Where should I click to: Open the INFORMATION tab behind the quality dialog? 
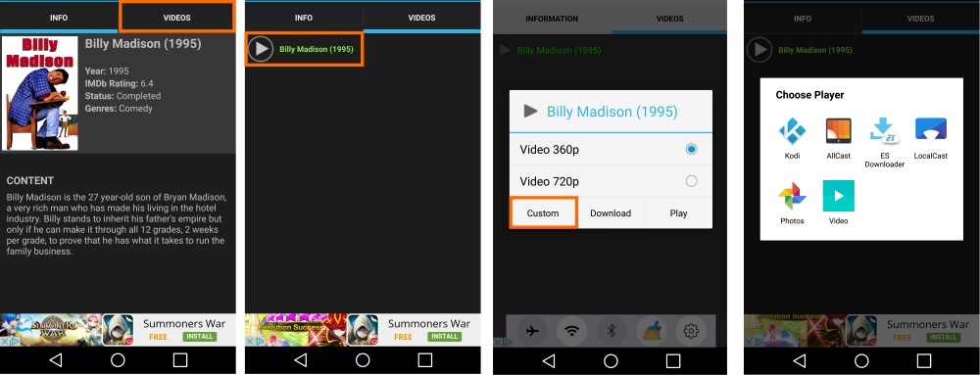point(552,19)
